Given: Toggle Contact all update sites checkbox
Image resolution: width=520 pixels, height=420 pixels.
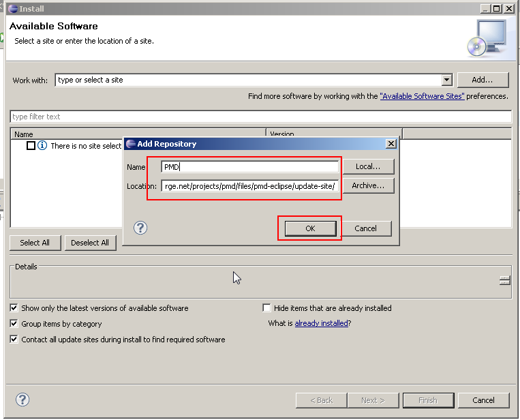Looking at the screenshot, I should tap(14, 340).
